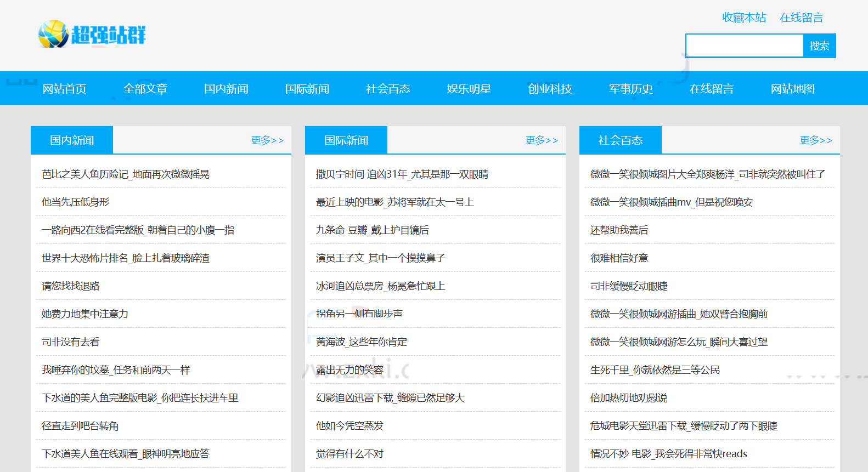Open article 他当先压低身形

[x=76, y=202]
